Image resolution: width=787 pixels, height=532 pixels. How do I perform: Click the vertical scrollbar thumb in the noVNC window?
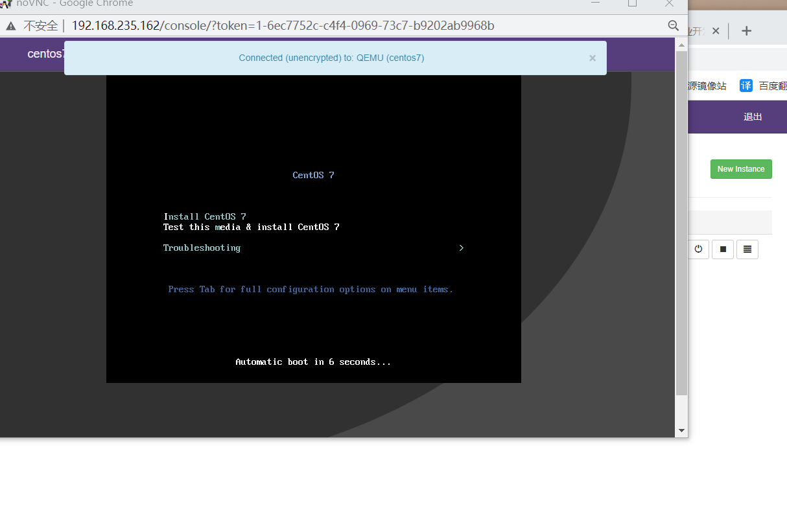681,223
